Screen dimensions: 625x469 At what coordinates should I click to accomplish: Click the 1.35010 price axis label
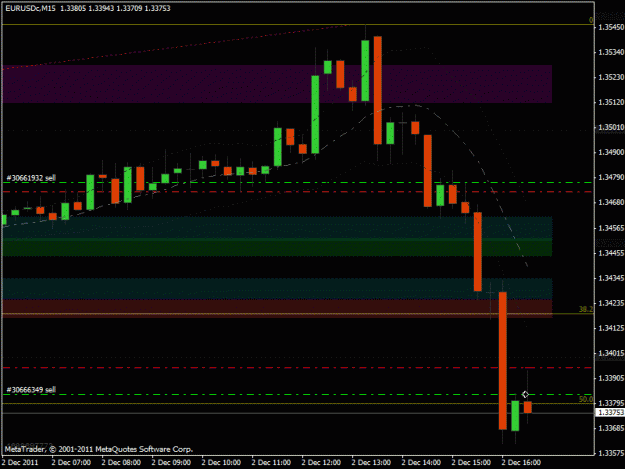tap(611, 127)
